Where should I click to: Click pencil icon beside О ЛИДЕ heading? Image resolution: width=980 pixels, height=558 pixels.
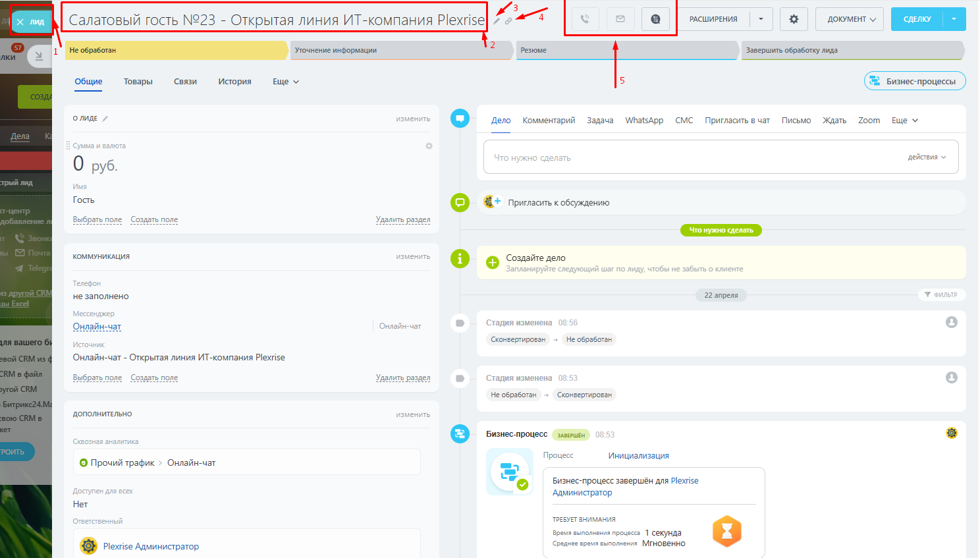105,119
